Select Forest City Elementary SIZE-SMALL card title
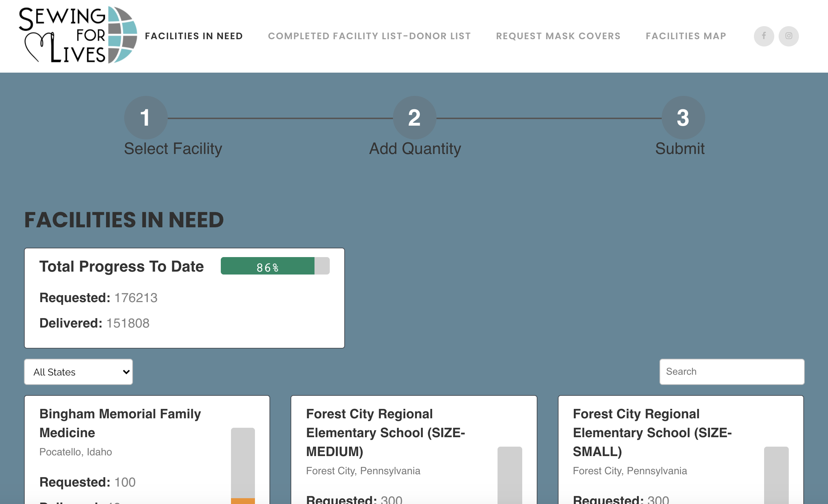Viewport: 828px width, 504px height. pyautogui.click(x=652, y=433)
